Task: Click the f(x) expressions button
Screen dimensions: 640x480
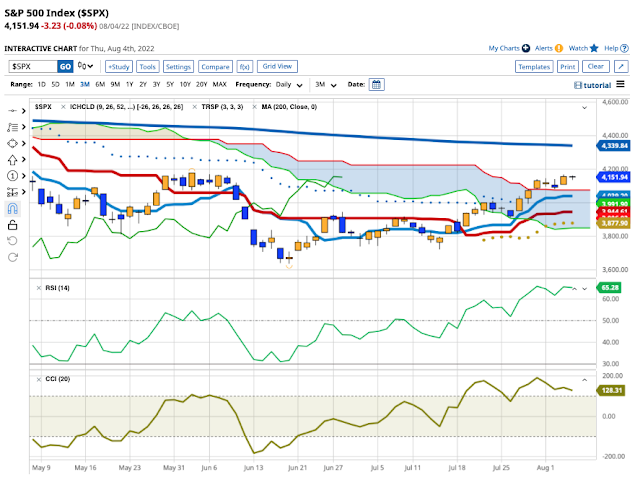Action: click(245, 67)
